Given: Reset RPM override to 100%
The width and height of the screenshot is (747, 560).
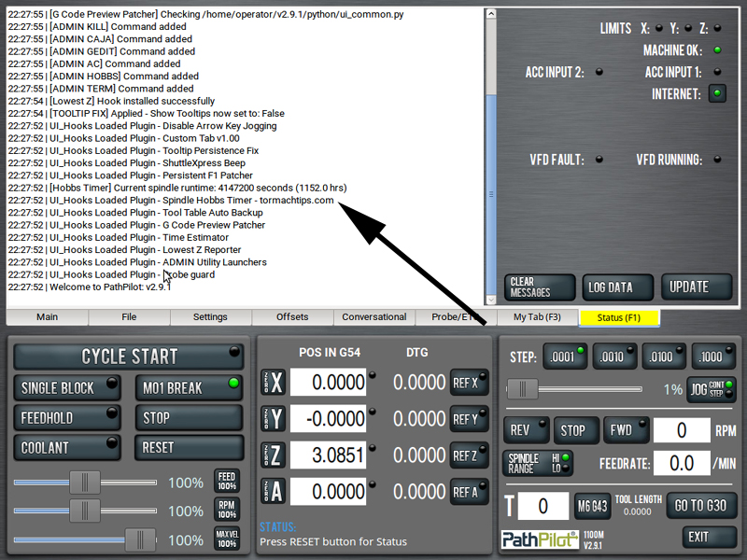Looking at the screenshot, I should (x=226, y=511).
